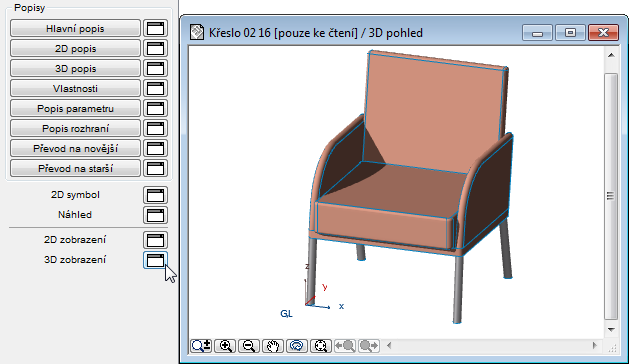The image size is (629, 364).
Task: Select the zoom window tool in 3D view
Action: point(201,346)
